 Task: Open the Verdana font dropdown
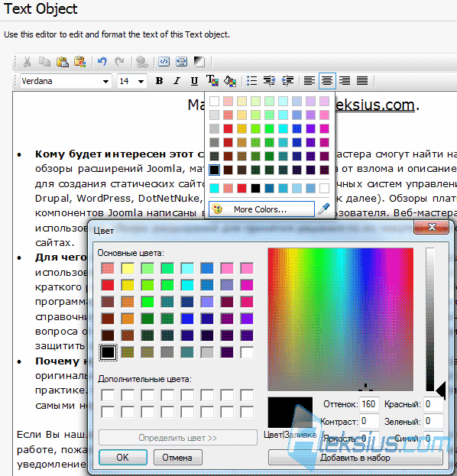click(105, 81)
